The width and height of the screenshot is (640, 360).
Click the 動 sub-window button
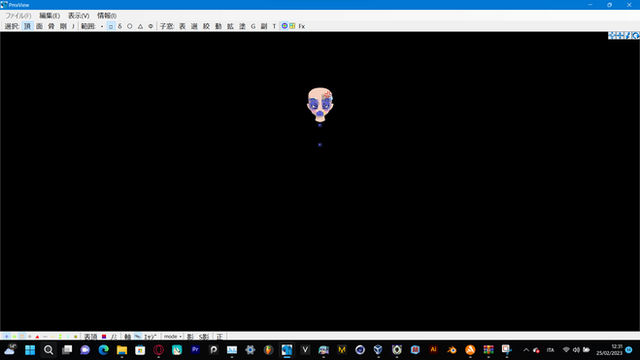pos(218,26)
